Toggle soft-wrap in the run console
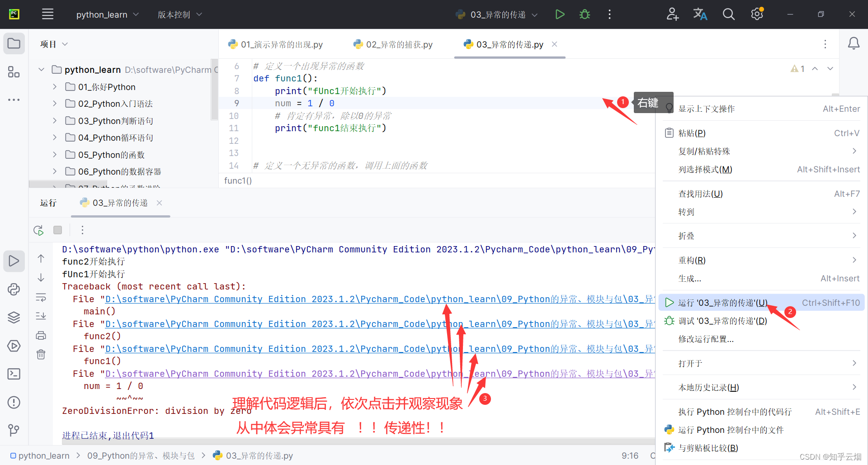Viewport: 868px width, 465px height. tap(41, 297)
